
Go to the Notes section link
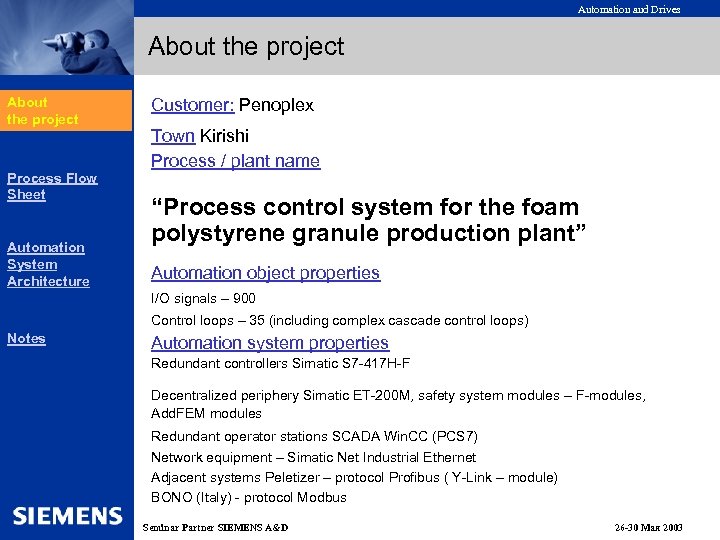point(26,338)
